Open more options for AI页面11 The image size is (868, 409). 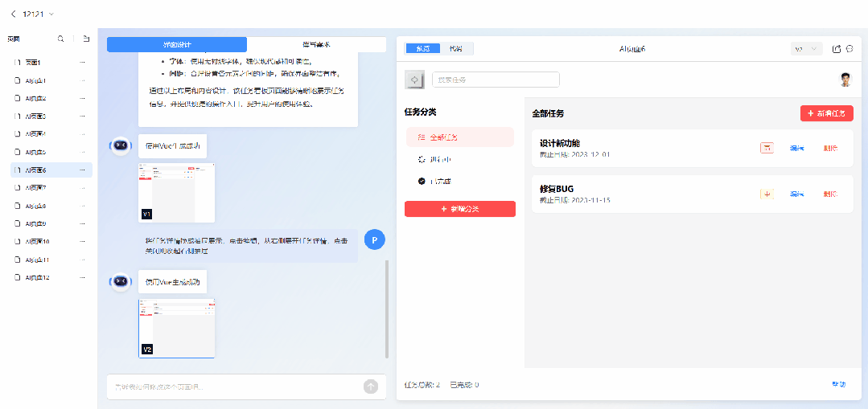(83, 260)
